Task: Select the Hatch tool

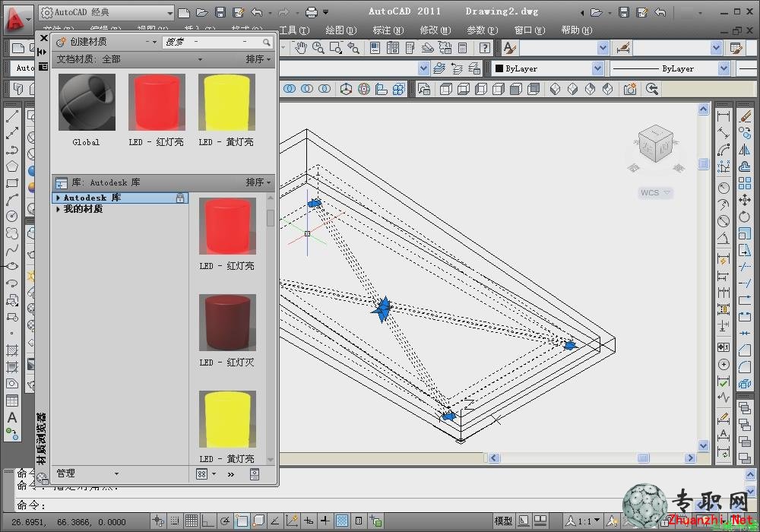Action: pos(12,350)
